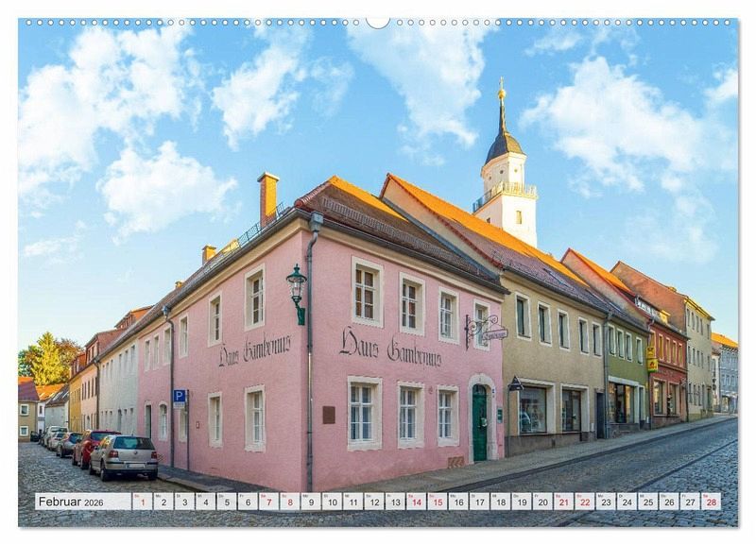Select date 7 in the calendar strip
Image resolution: width=756 pixels, height=545 pixels.
tap(268, 502)
